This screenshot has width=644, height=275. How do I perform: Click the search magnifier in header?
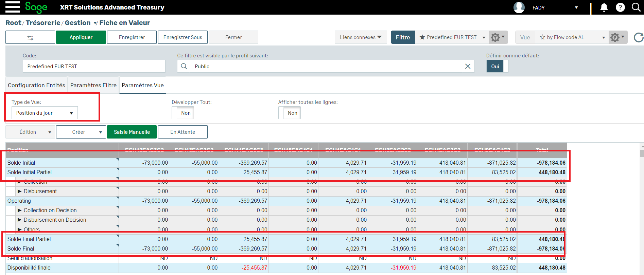click(636, 7)
